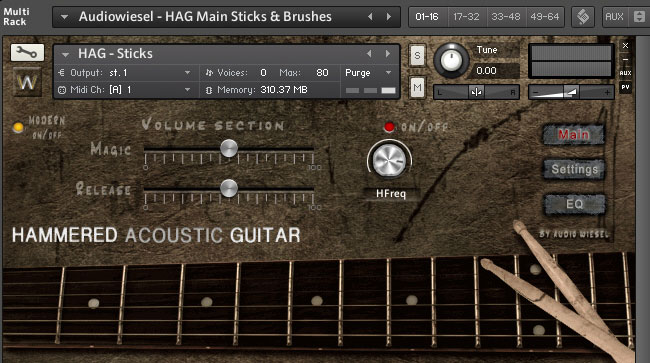Click the Kontakt logo icon in top bar

[583, 17]
